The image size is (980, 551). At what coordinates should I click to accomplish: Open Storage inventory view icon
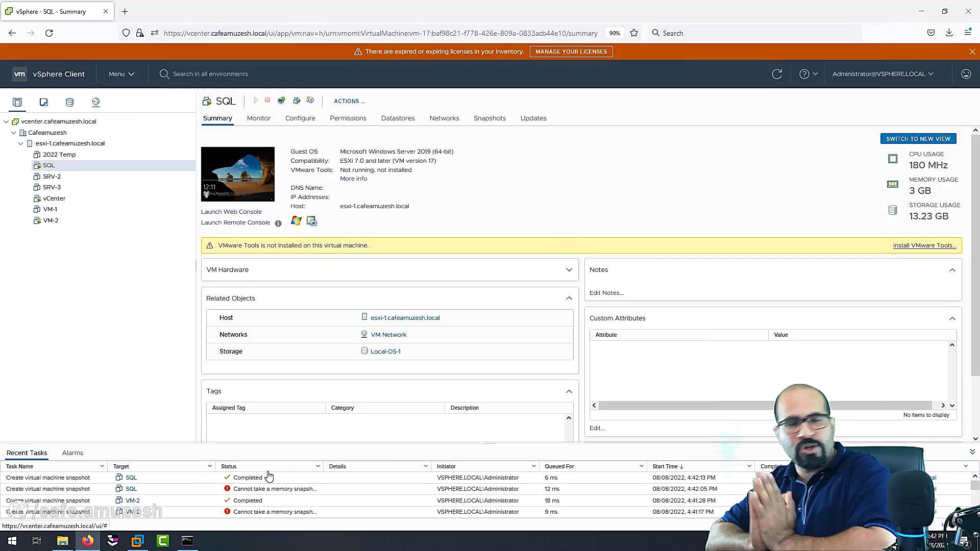69,102
